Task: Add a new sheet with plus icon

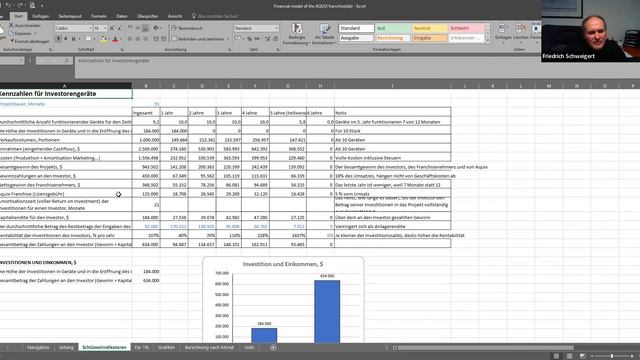Action: point(273,347)
